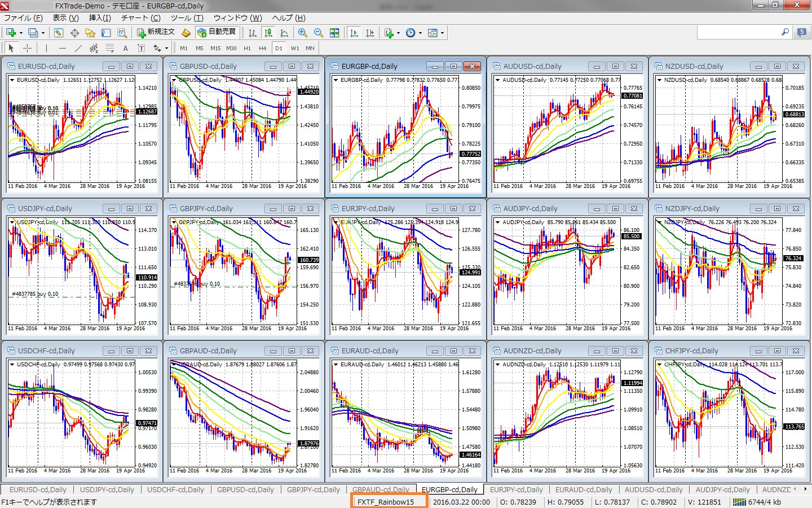Pick the vertical line drawing tool
Image resolution: width=812 pixels, height=508 pixels.
[46, 48]
